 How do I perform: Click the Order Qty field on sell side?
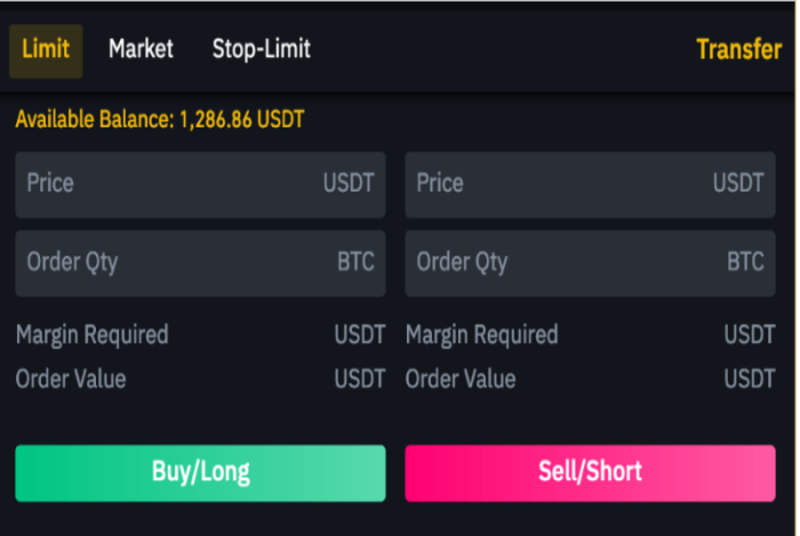coord(590,263)
